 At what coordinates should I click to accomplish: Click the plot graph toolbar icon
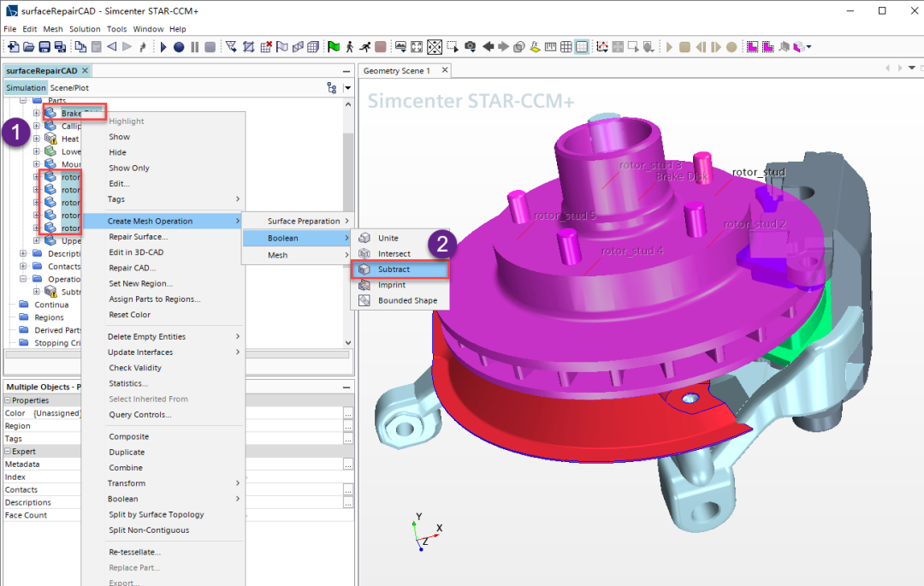click(601, 47)
